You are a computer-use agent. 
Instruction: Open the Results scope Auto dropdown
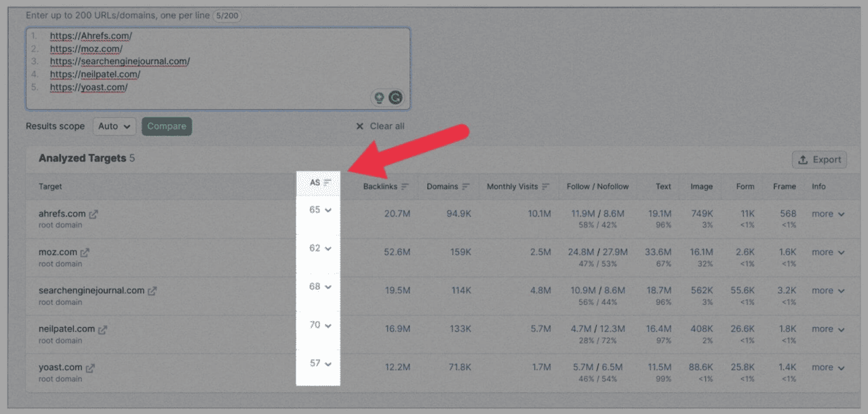point(114,126)
